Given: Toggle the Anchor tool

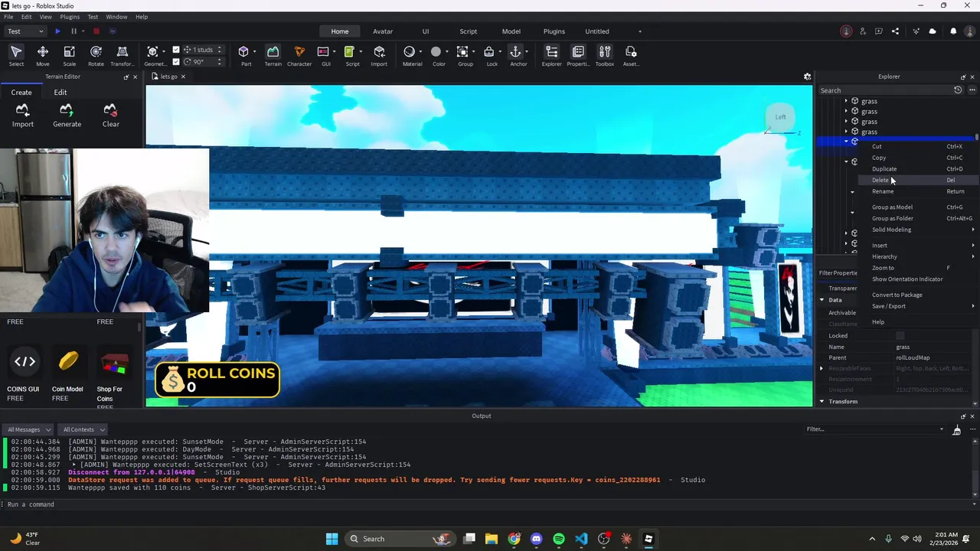Looking at the screenshot, I should (515, 52).
